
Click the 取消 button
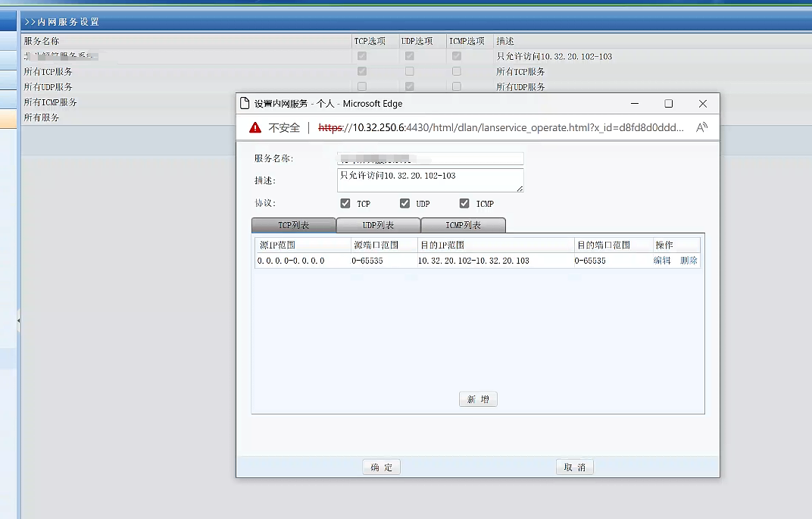click(574, 467)
